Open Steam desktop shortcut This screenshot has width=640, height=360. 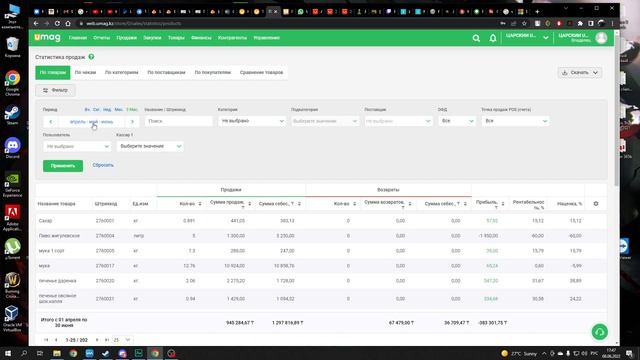12,116
